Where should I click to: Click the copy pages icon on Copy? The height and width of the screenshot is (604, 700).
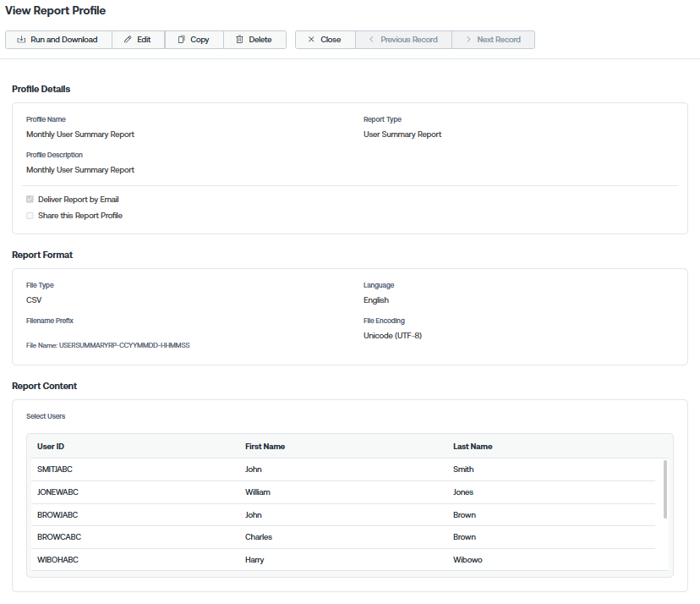pyautogui.click(x=181, y=39)
